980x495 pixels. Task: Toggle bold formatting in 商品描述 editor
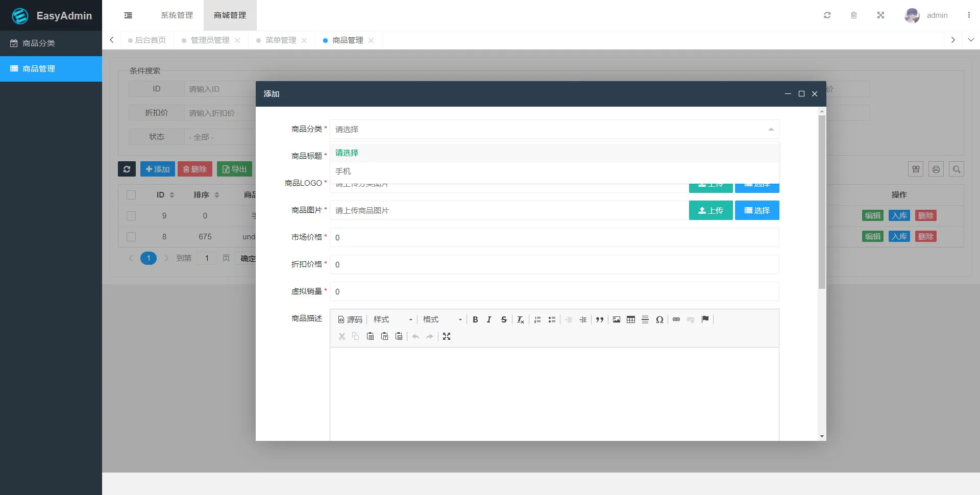475,319
